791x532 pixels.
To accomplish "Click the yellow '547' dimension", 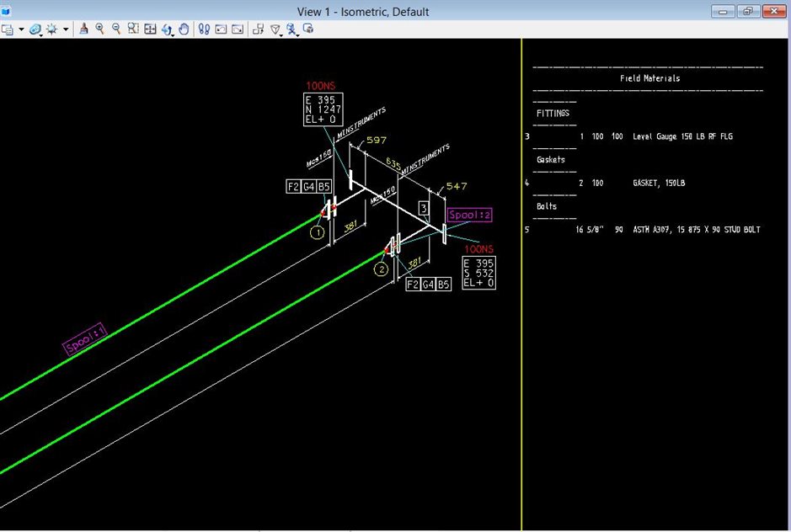I will (457, 186).
